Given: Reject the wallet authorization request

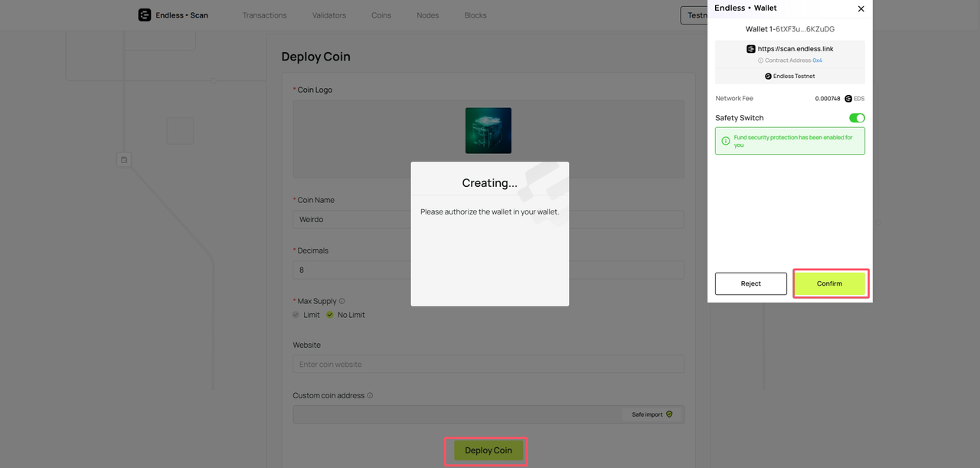Looking at the screenshot, I should pos(750,283).
